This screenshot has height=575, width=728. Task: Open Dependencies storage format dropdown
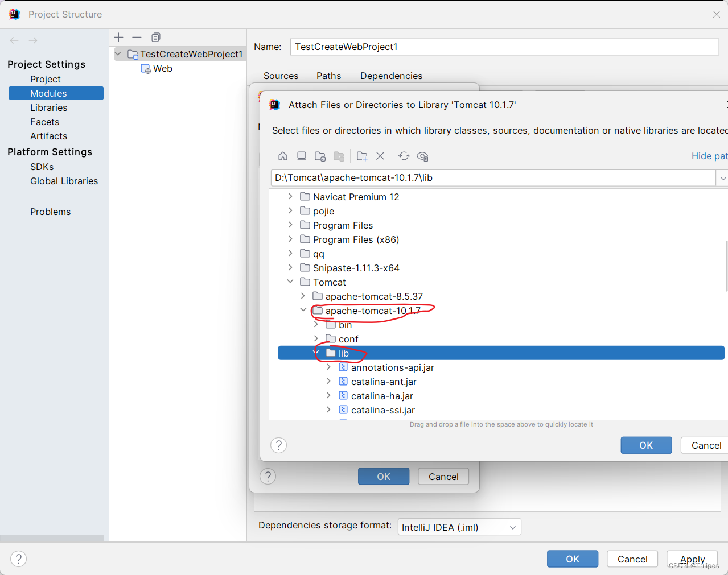[x=459, y=527]
